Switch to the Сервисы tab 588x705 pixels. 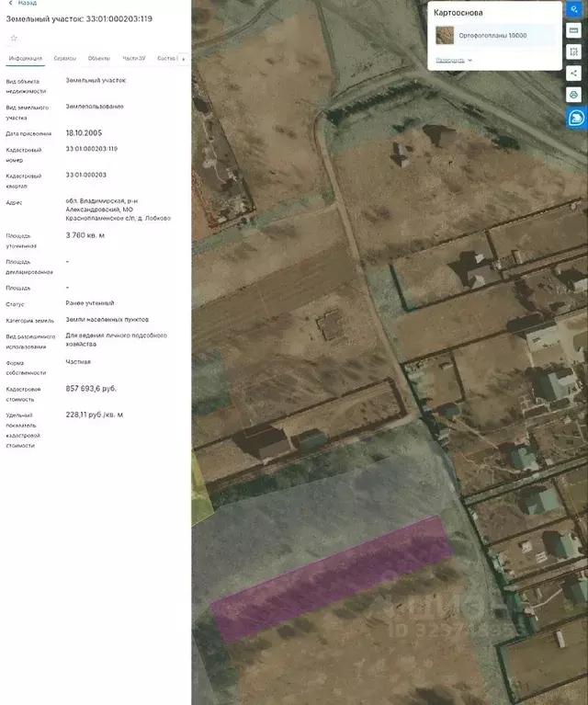click(65, 58)
